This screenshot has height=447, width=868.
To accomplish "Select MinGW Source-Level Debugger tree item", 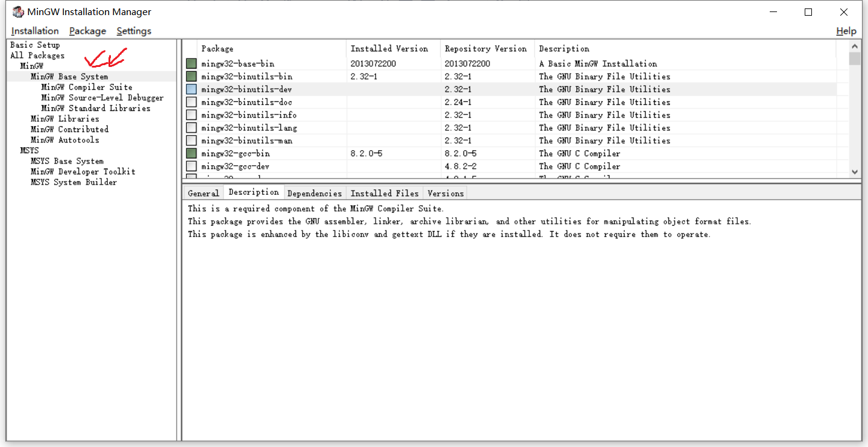I will pyautogui.click(x=102, y=98).
